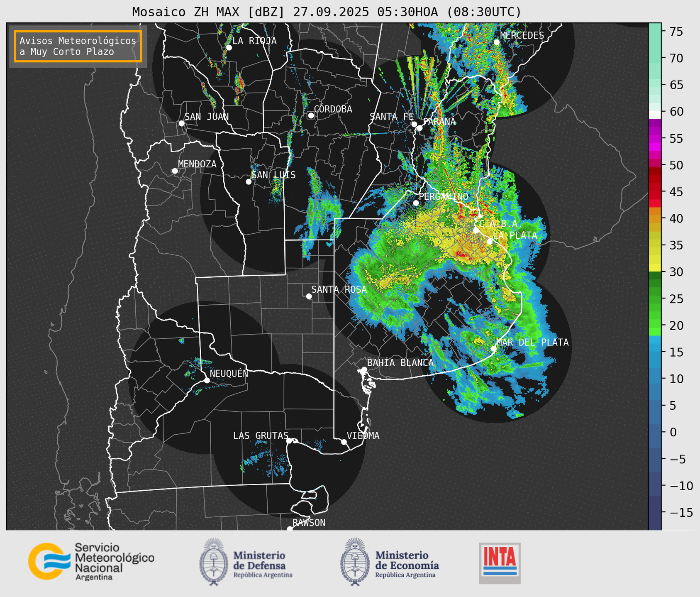700x597 pixels.
Task: Select the Santa Rosa city marker dot
Action: pyautogui.click(x=309, y=296)
